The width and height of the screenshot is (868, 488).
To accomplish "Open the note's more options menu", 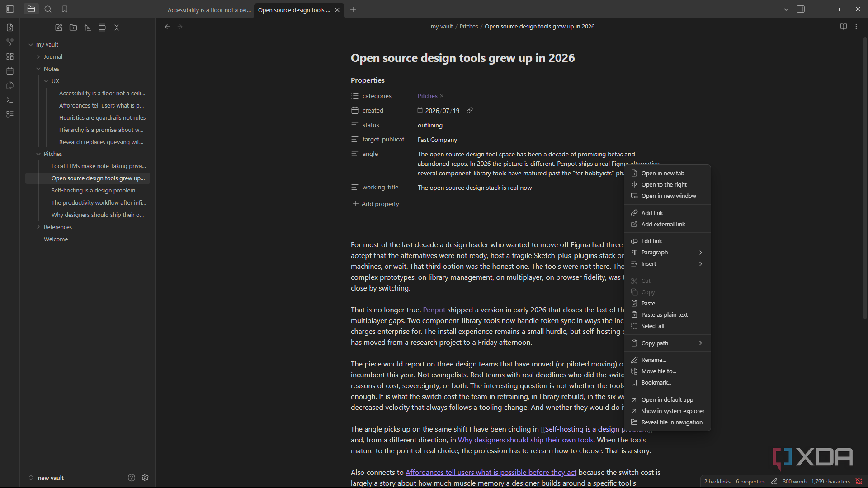I will [x=856, y=27].
